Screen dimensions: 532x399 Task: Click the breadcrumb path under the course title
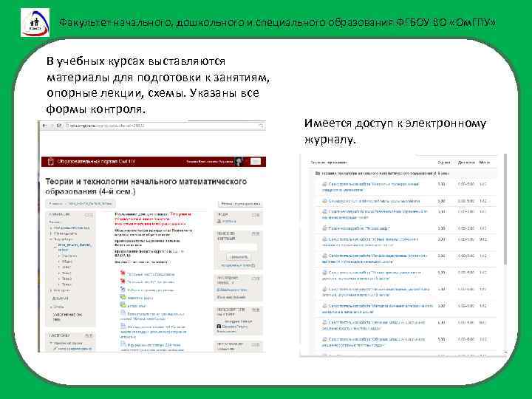(81, 204)
